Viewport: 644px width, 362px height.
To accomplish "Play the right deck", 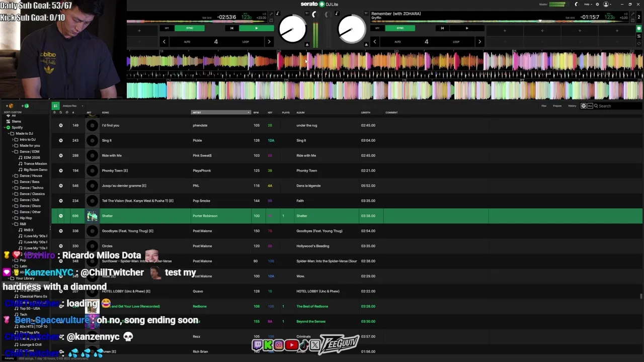I will [x=467, y=28].
